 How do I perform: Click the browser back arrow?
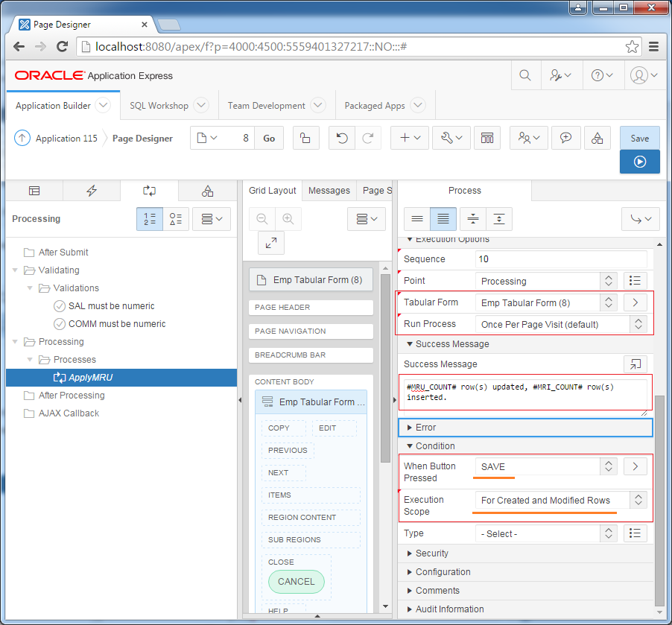pyautogui.click(x=19, y=46)
